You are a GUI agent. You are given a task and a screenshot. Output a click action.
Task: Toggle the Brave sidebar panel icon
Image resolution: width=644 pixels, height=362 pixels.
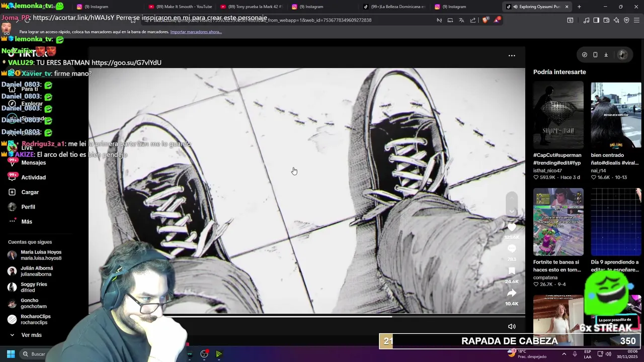pos(596,20)
